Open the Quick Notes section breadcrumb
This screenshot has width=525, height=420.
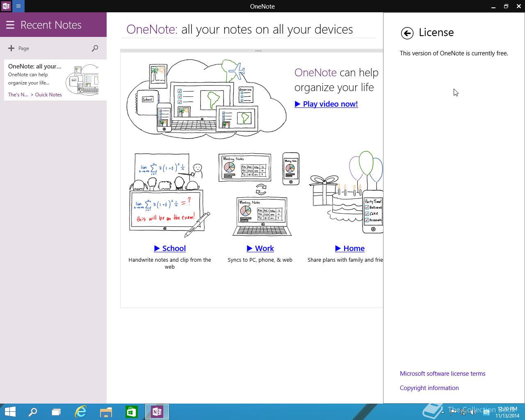(x=48, y=95)
